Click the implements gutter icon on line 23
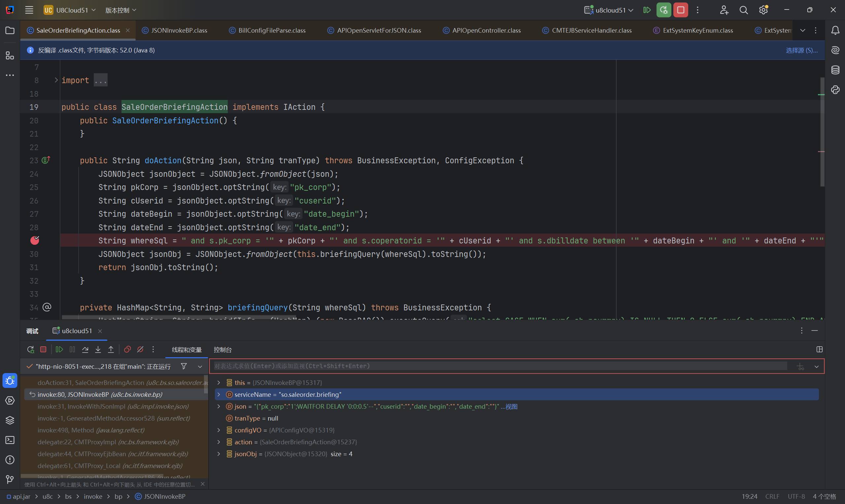This screenshot has height=504, width=845. [46, 160]
